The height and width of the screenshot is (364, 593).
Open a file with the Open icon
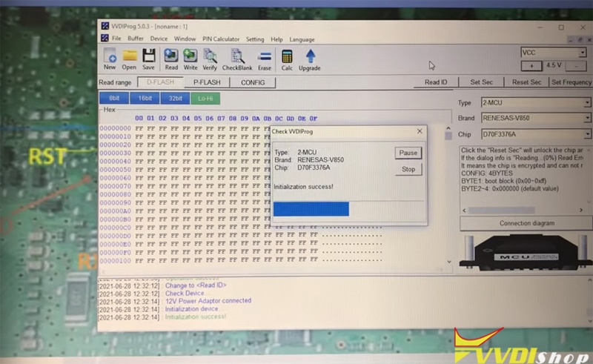[x=129, y=59]
